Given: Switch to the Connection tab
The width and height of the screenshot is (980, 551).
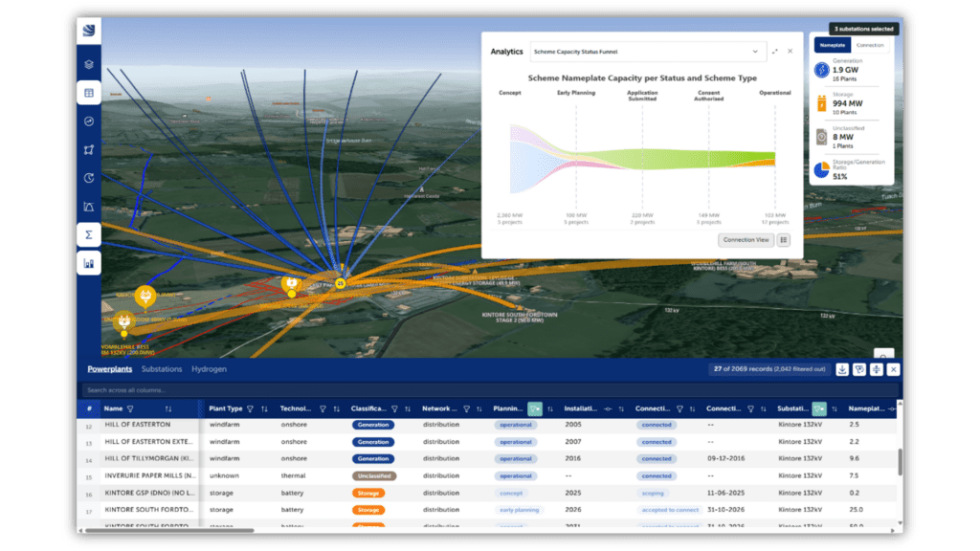Looking at the screenshot, I should point(869,45).
